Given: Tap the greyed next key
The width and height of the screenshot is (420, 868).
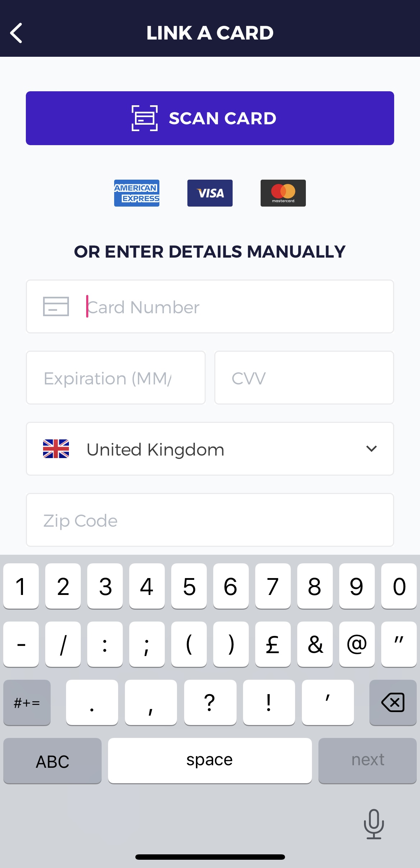Looking at the screenshot, I should [368, 761].
